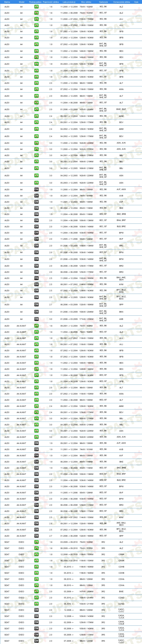Click diesel ON icon in A4 2.7 BPP row
Screen dimensions: 142x644
[x=36, y=305]
